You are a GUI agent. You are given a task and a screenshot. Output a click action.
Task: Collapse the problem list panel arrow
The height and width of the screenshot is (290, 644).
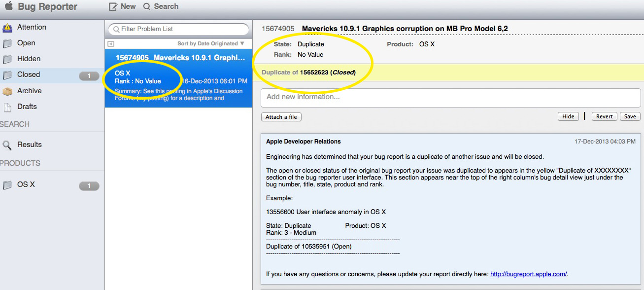click(111, 44)
